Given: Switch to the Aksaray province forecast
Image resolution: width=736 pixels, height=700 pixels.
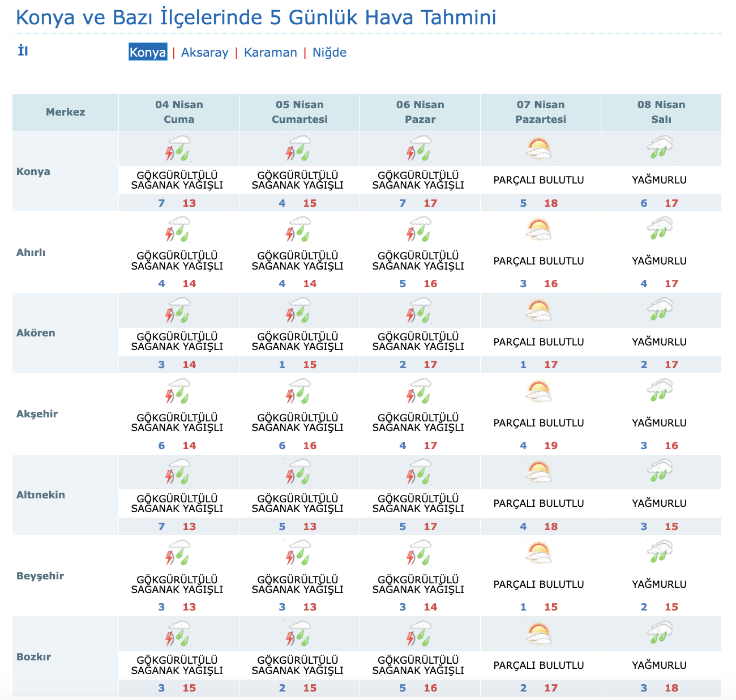Looking at the screenshot, I should click(204, 52).
